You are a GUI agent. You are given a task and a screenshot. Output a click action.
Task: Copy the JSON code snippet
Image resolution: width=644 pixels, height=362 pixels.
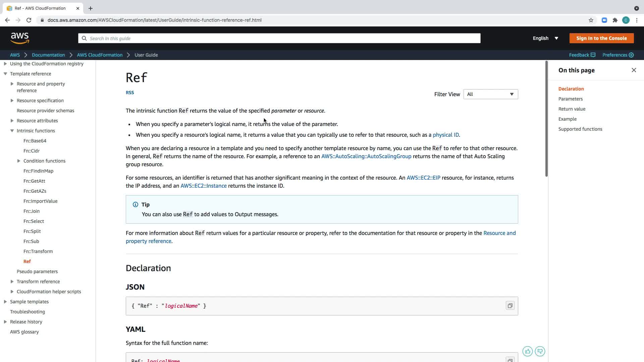510,306
